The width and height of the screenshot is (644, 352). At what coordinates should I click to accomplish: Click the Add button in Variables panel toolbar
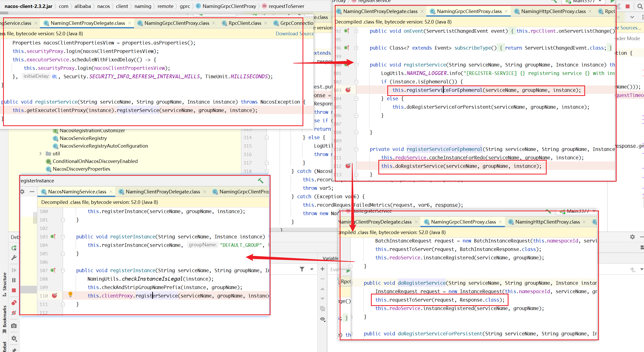[x=322, y=270]
